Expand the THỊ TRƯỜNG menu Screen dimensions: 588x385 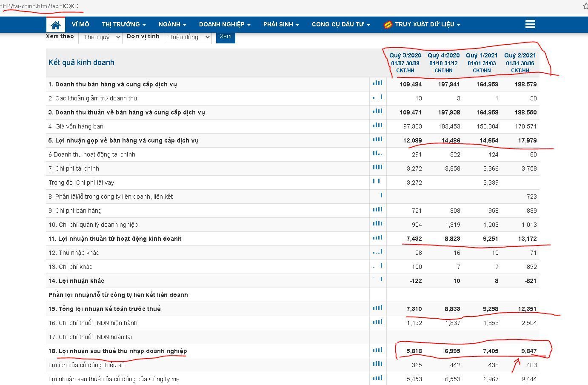pyautogui.click(x=124, y=24)
